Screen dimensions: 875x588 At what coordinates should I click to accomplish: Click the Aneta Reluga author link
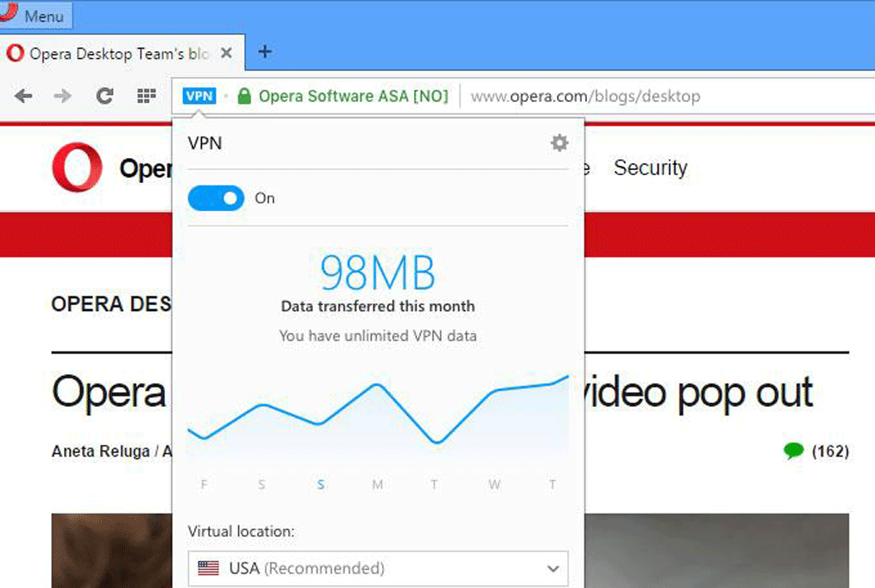coord(101,451)
